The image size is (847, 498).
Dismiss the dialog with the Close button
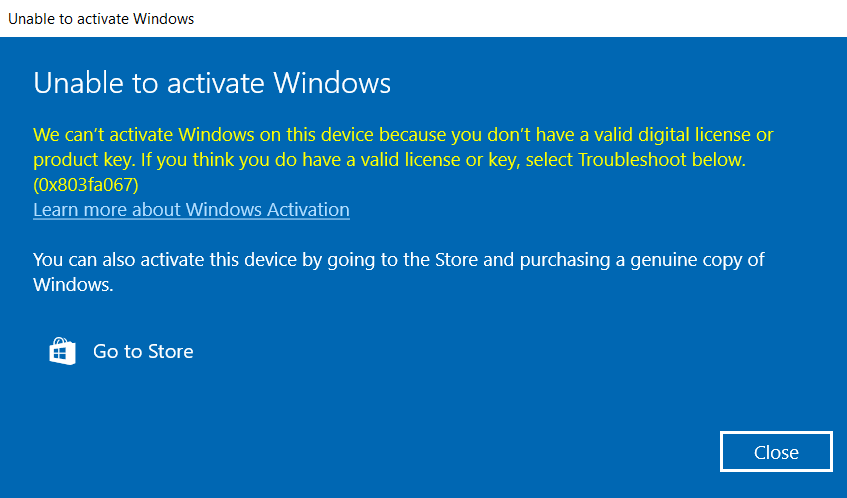tap(776, 452)
